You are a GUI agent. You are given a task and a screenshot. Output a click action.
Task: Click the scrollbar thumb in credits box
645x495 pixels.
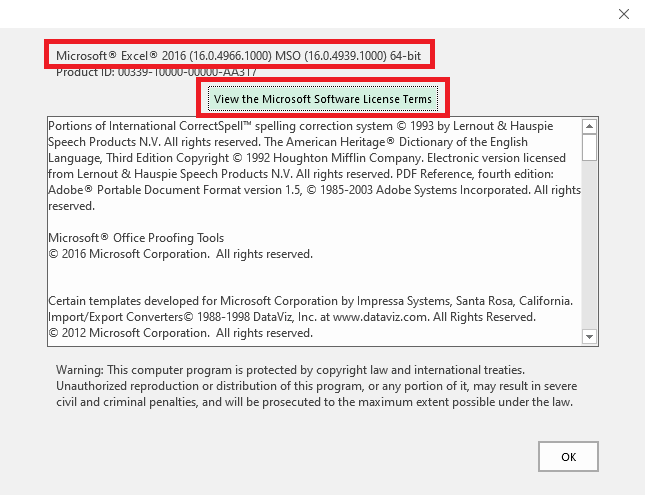pos(589,147)
